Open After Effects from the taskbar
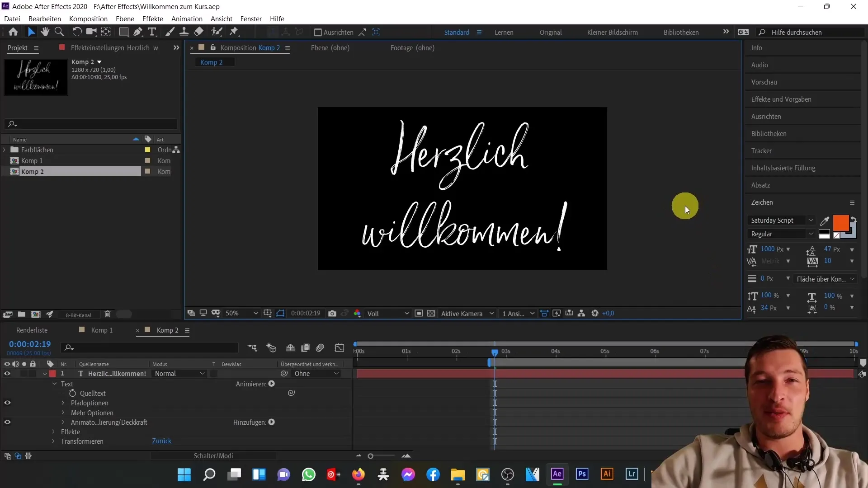The height and width of the screenshot is (488, 868). pos(557,474)
